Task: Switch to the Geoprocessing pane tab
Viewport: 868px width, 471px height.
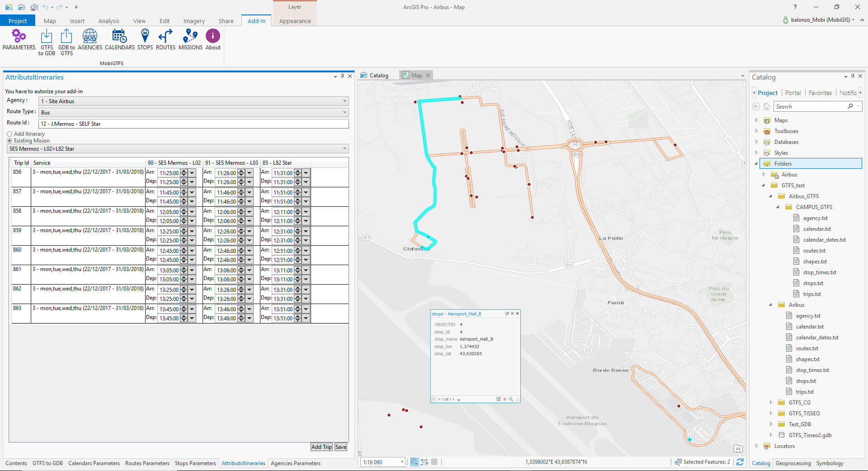Action: click(793, 463)
